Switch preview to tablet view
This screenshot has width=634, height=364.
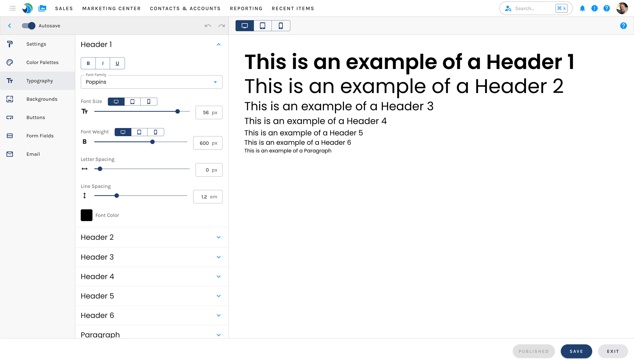[x=263, y=26]
